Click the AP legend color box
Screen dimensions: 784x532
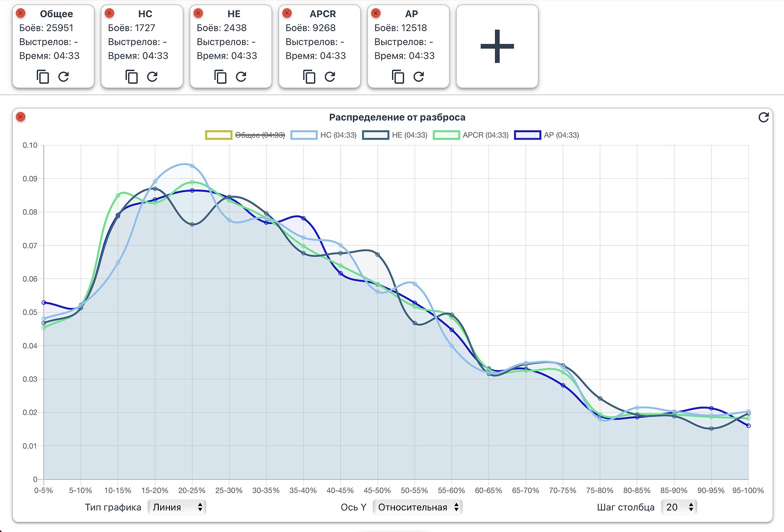(527, 135)
